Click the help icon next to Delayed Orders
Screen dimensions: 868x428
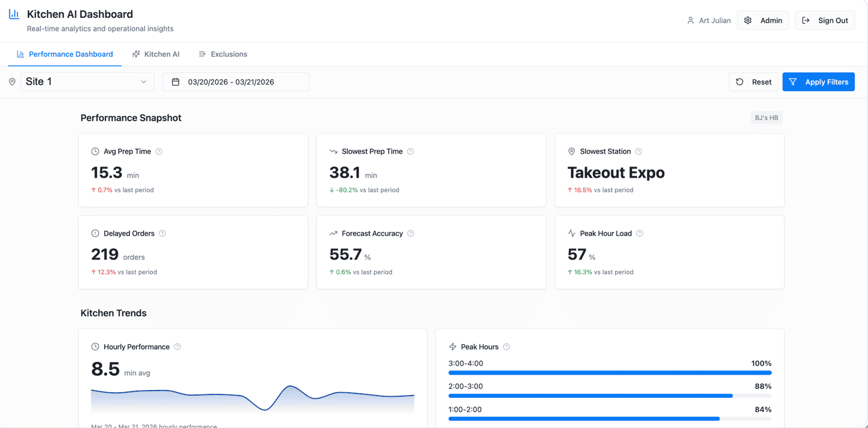point(162,234)
